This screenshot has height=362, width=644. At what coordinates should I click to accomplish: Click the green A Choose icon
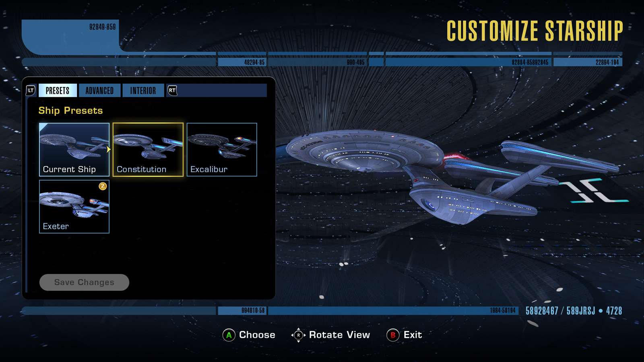point(229,335)
